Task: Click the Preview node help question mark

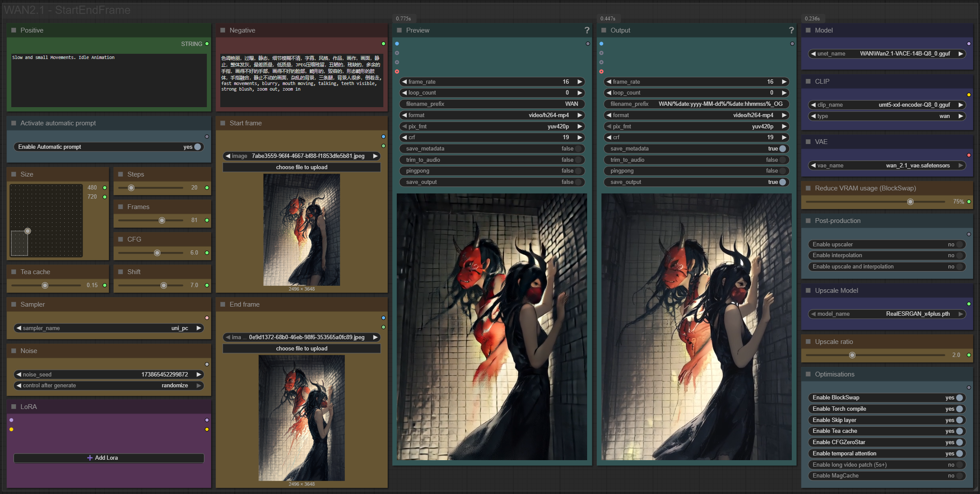Action: pos(587,30)
